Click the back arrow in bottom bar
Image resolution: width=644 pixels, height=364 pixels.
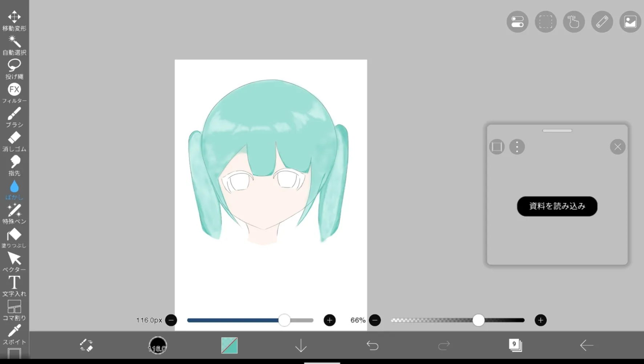(587, 345)
